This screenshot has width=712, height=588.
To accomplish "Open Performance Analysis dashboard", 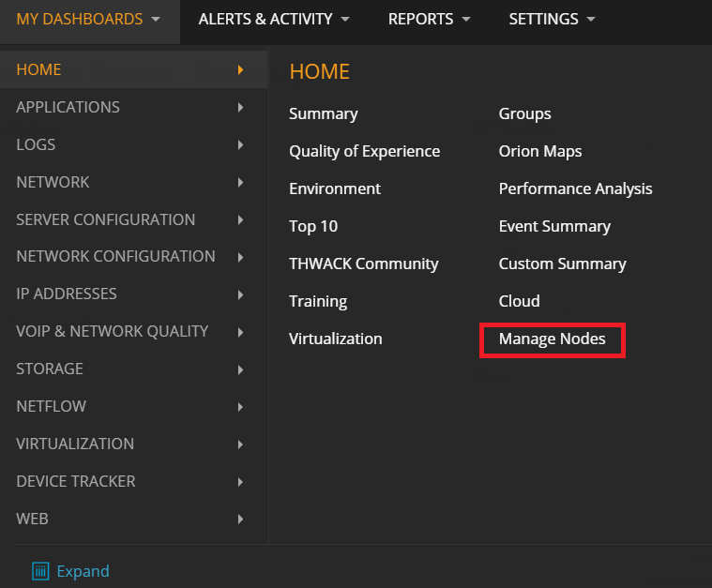I will tap(575, 188).
